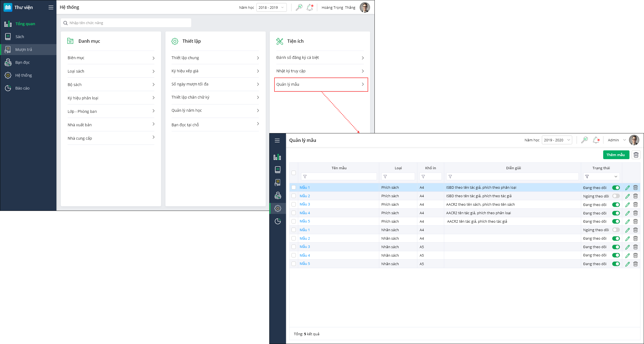Open Mượn trả in left sidebar

(24, 50)
